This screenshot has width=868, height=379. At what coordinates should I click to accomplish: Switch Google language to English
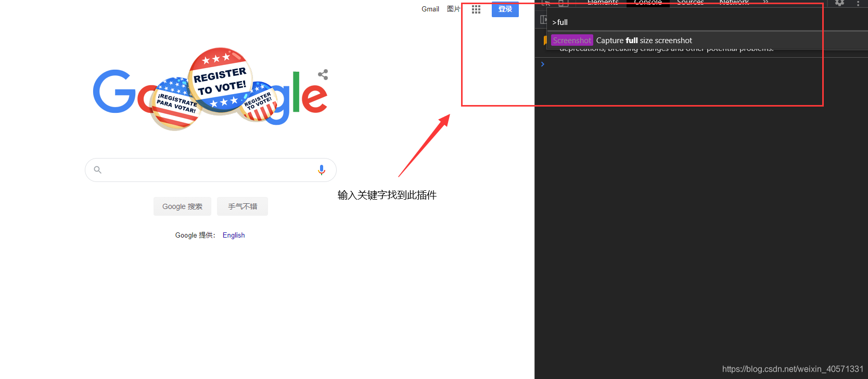pos(234,235)
